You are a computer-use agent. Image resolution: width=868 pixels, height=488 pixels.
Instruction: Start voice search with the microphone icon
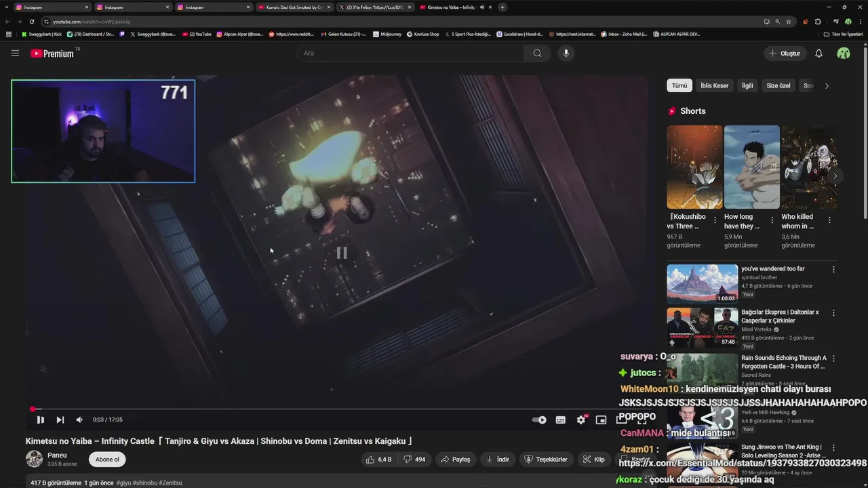[x=566, y=53]
